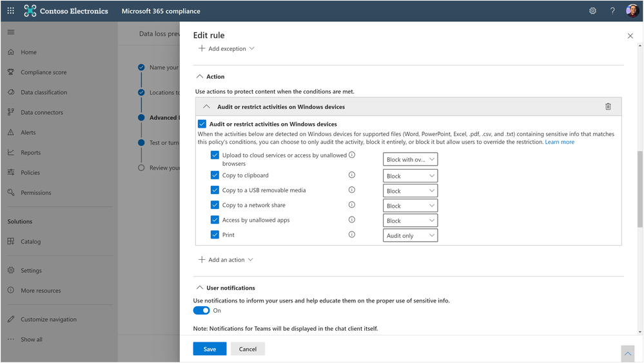This screenshot has width=644, height=363.
Task: Show info for Upload to cloud services
Action: (352, 155)
